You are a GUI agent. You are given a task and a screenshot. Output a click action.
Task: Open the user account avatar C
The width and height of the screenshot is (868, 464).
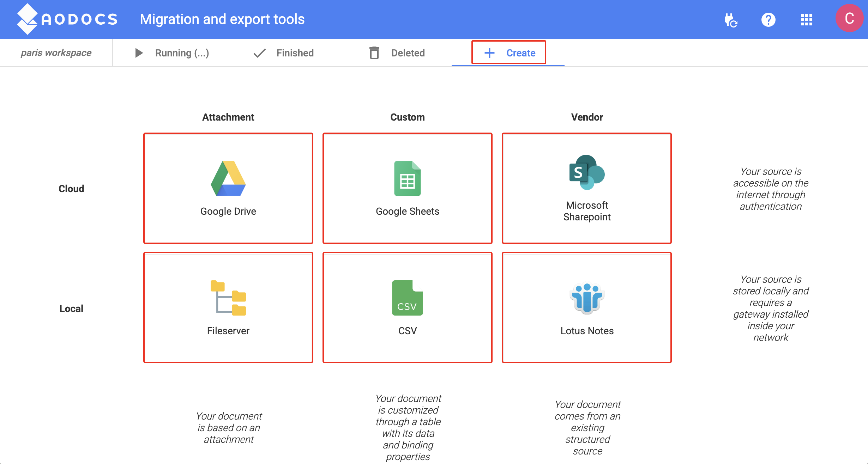coord(849,18)
